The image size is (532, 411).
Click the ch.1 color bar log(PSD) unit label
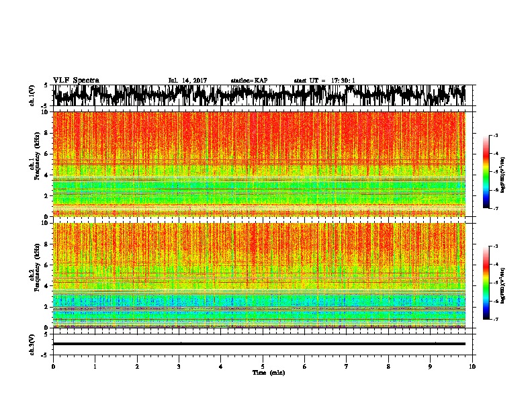(x=504, y=175)
